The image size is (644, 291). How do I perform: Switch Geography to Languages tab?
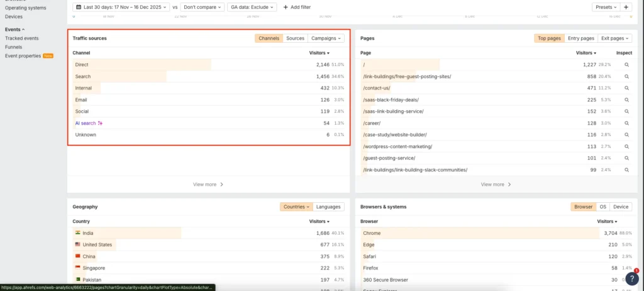tap(328, 207)
